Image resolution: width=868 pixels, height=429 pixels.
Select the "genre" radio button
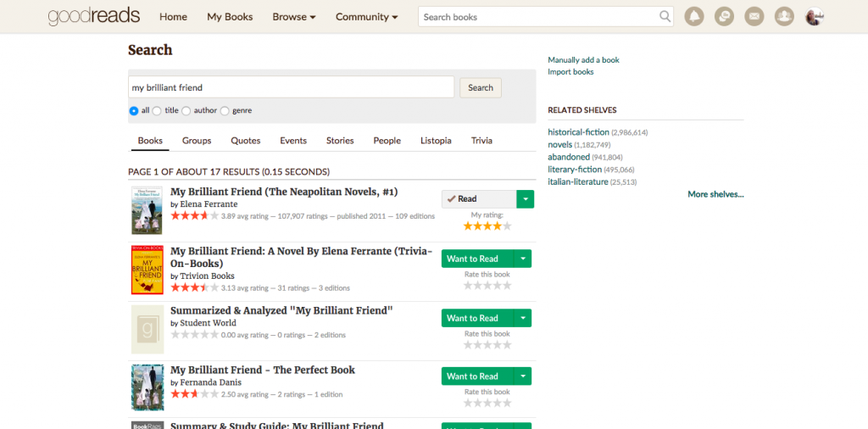coord(225,110)
